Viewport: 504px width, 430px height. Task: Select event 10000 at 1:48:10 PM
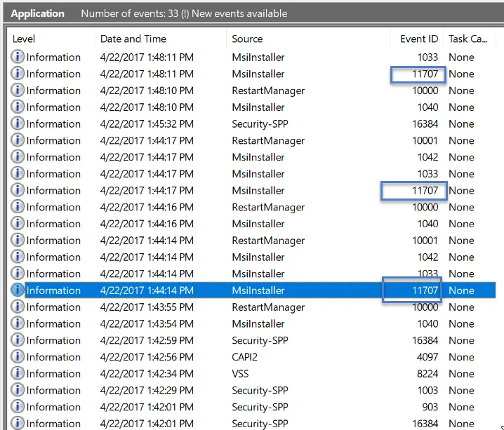pos(252,90)
